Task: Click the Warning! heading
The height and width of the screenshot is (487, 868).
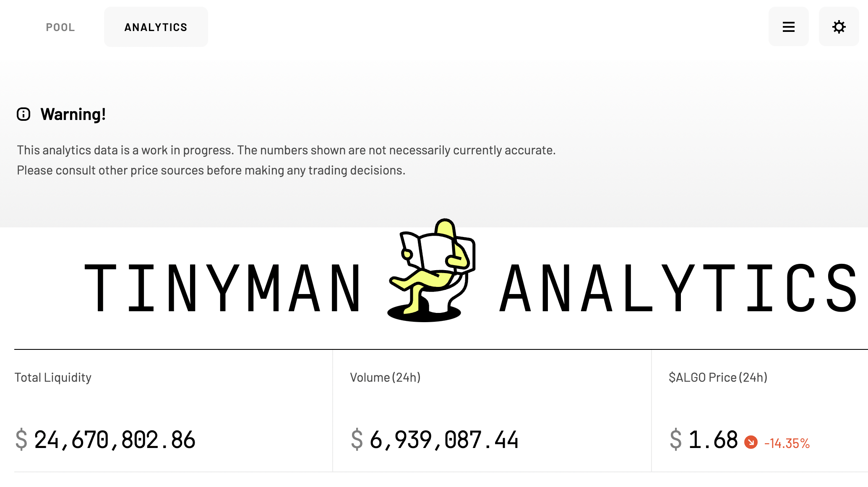Action: [73, 114]
